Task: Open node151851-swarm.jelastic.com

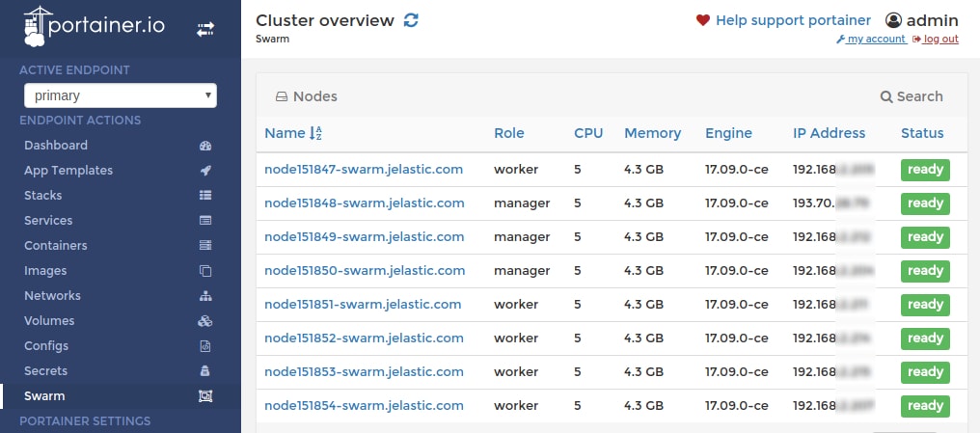Action: click(x=363, y=305)
